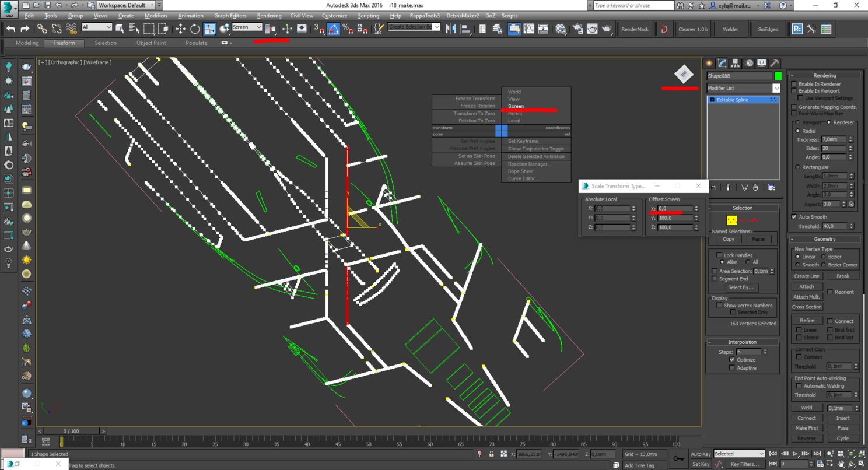Switch to the Utilities hammer panel
Image resolution: width=868 pixels, height=470 pixels.
775,63
